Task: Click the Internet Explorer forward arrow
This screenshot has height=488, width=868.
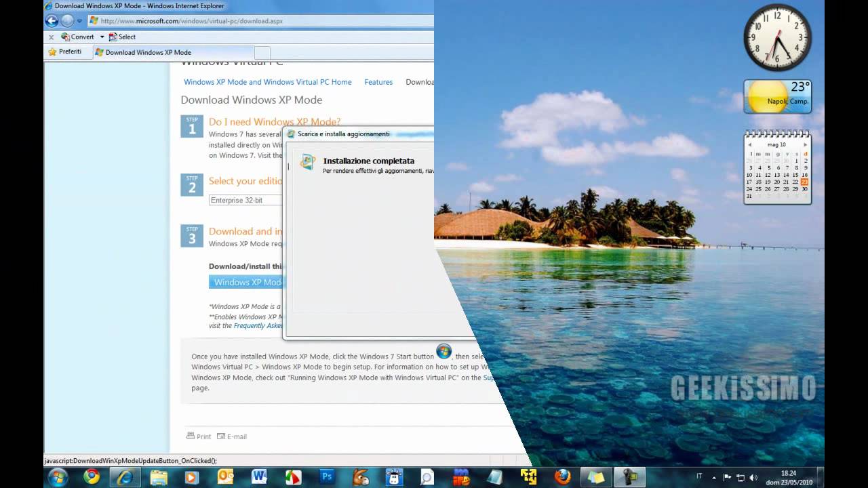Action: click(67, 20)
